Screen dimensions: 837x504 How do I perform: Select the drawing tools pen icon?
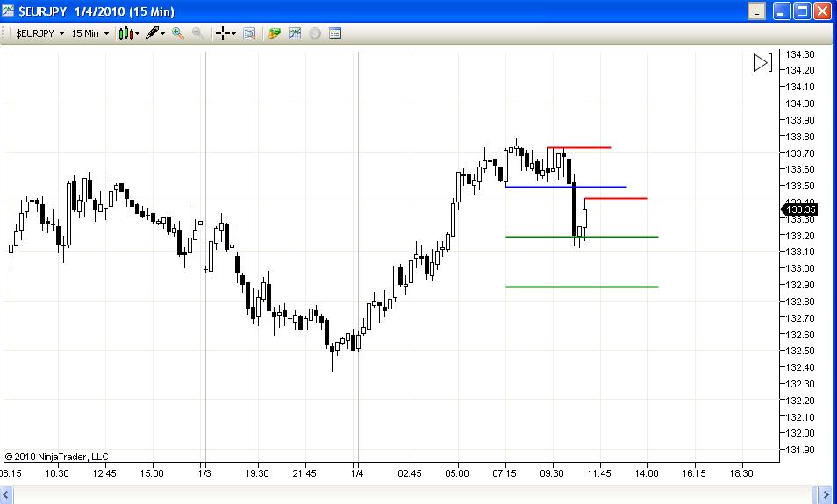152,33
